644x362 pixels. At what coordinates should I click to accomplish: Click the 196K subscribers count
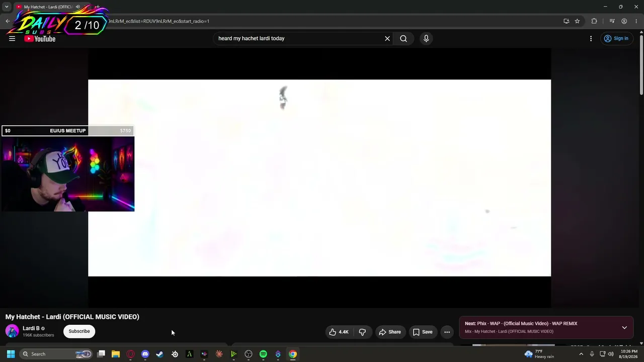pyautogui.click(x=38, y=335)
